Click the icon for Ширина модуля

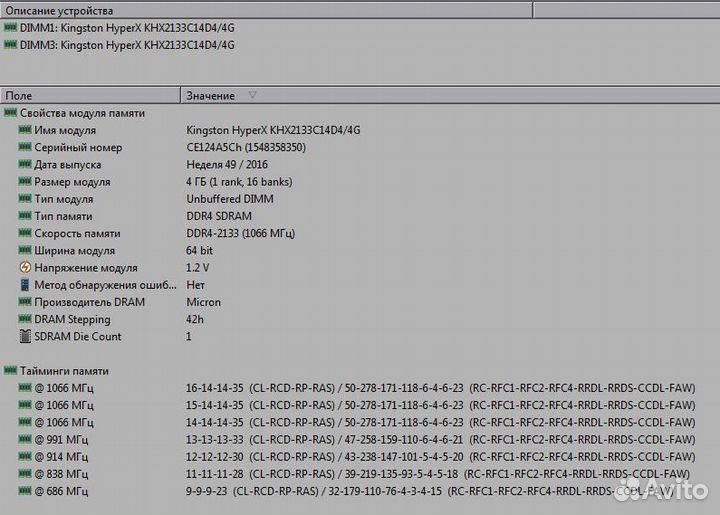coord(25,250)
